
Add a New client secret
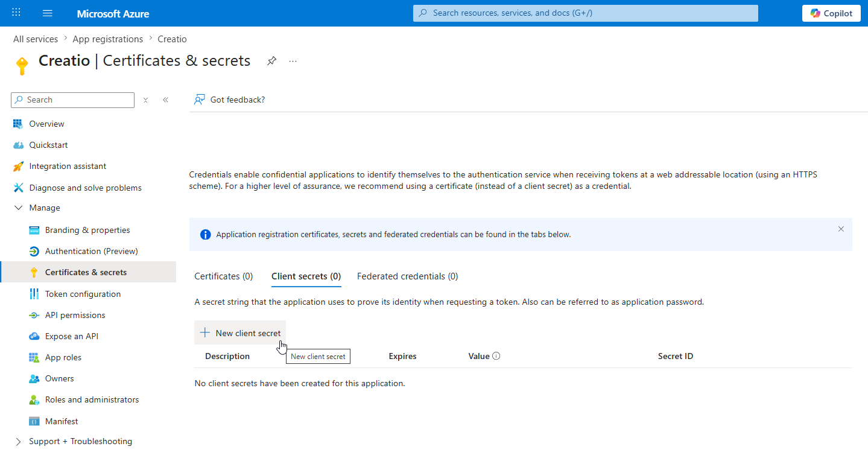[x=240, y=333]
